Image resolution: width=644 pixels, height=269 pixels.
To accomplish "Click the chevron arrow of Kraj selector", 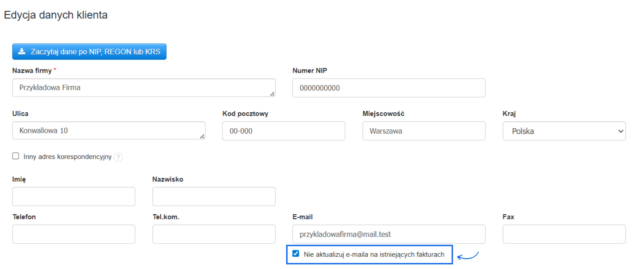I will pos(621,131).
